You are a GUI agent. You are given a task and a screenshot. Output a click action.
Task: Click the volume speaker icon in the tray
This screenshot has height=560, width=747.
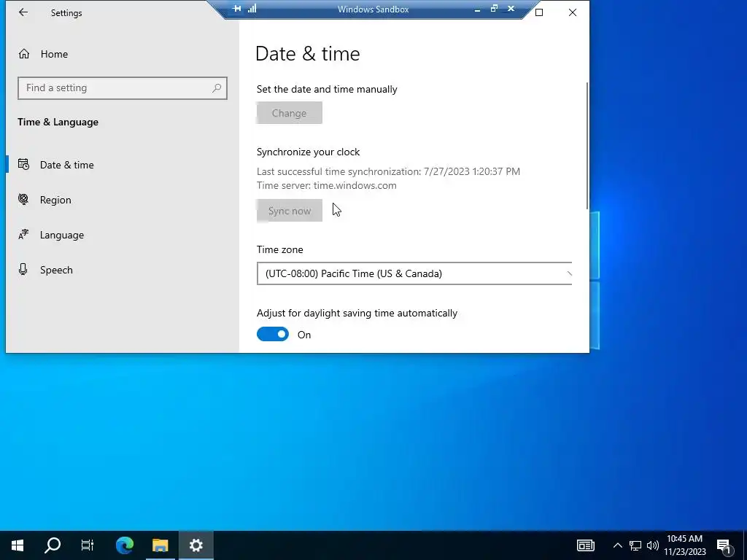tap(653, 545)
